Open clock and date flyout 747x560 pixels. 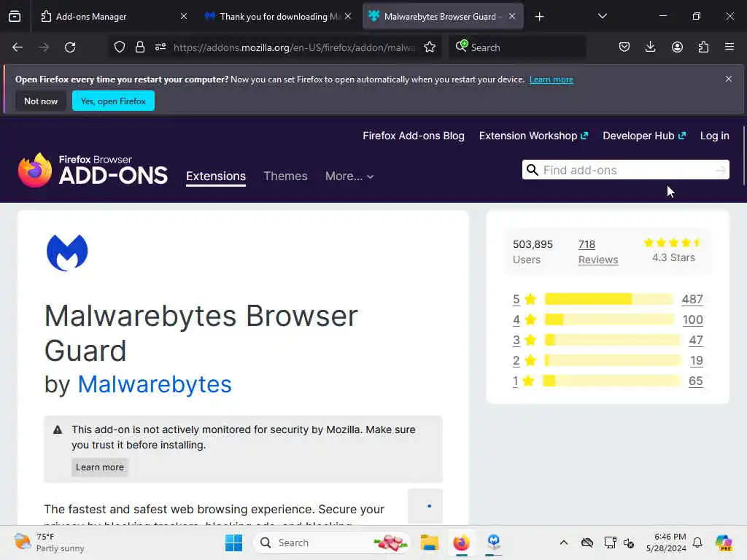[x=665, y=542]
